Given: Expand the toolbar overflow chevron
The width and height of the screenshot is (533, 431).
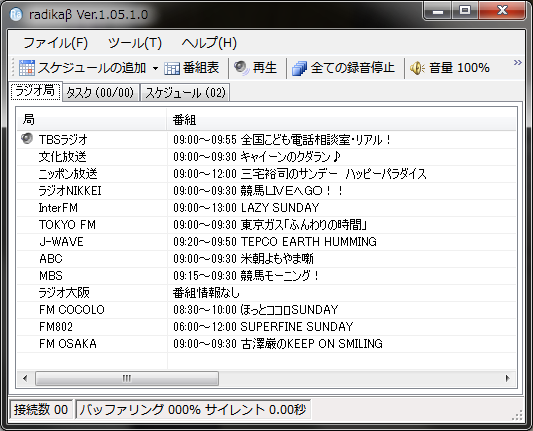Looking at the screenshot, I should [x=517, y=63].
